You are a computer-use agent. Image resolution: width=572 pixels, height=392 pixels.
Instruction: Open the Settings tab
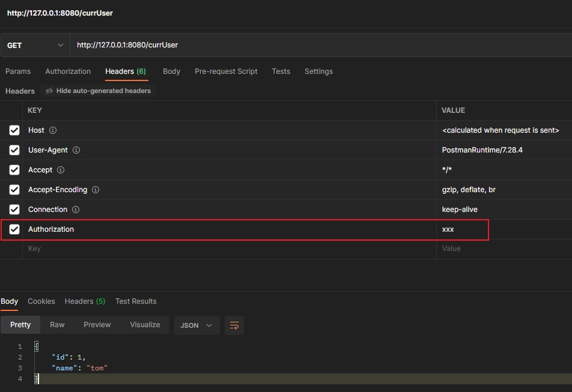pyautogui.click(x=318, y=71)
